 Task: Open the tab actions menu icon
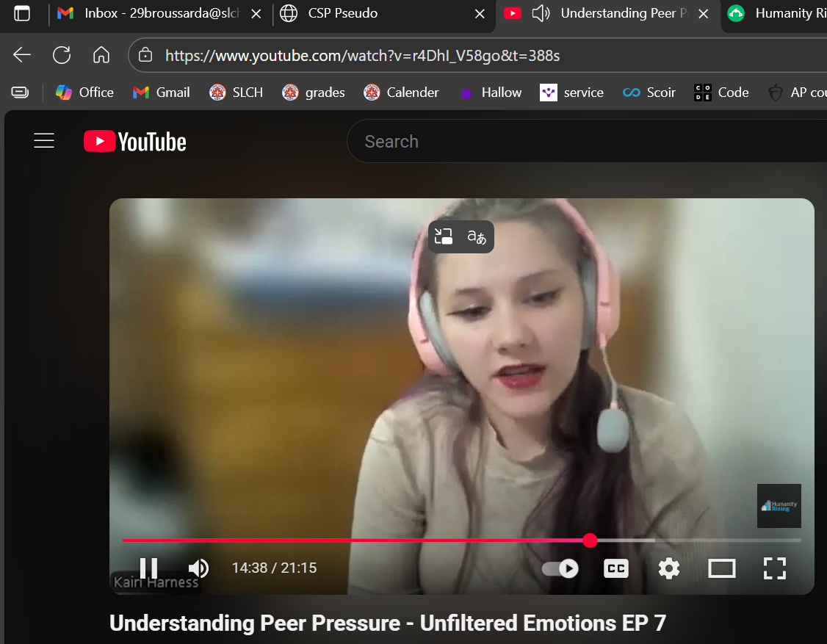click(x=22, y=13)
